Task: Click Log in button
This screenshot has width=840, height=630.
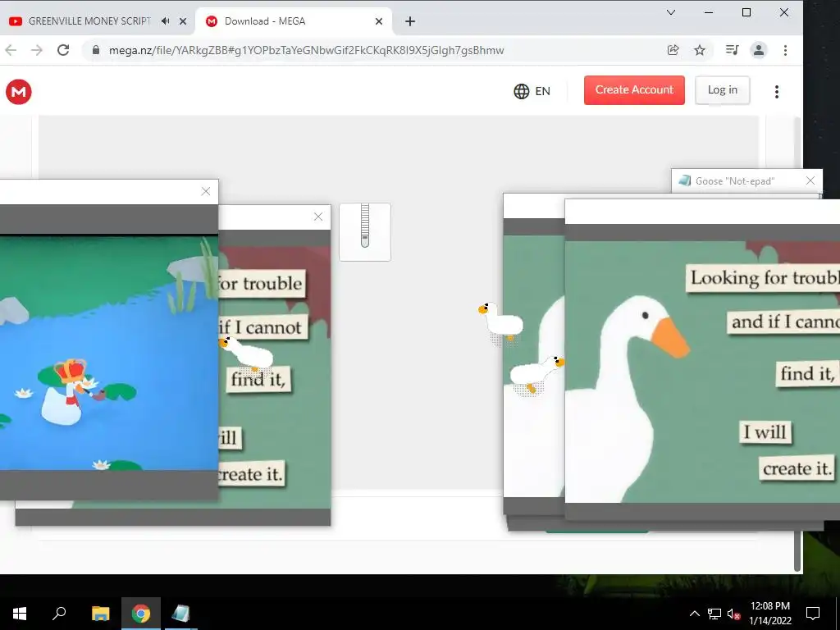Action: click(722, 90)
